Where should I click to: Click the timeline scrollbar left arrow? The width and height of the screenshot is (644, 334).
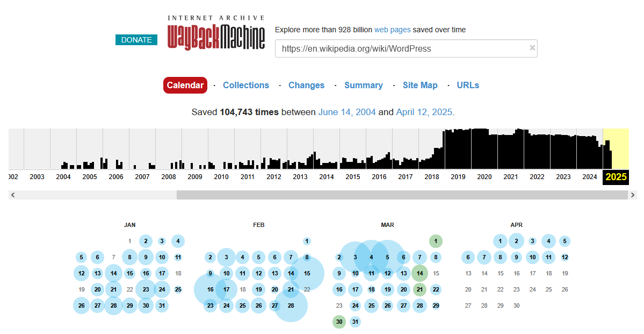tap(13, 195)
